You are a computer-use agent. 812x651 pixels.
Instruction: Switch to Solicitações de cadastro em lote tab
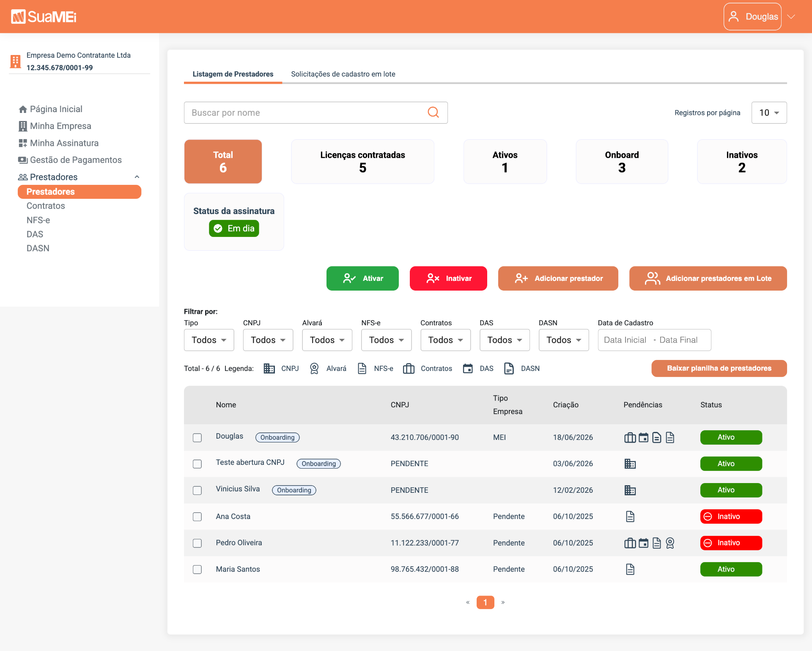343,74
